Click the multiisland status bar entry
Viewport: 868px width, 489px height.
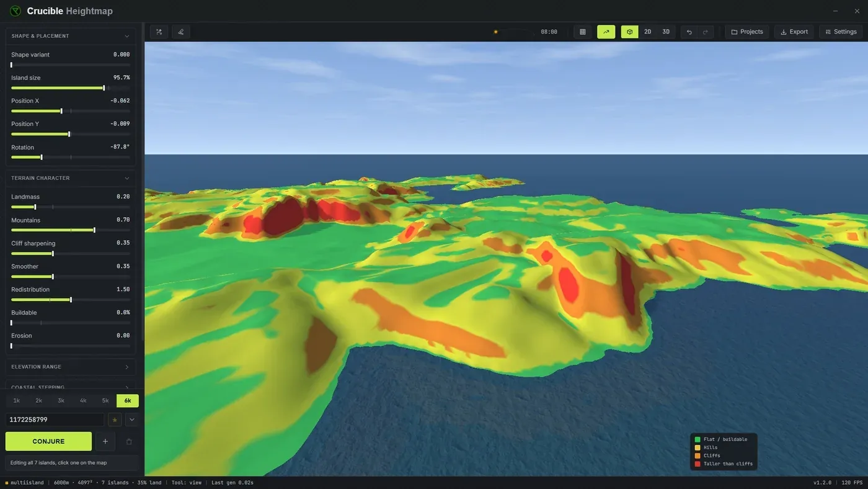(x=25, y=483)
